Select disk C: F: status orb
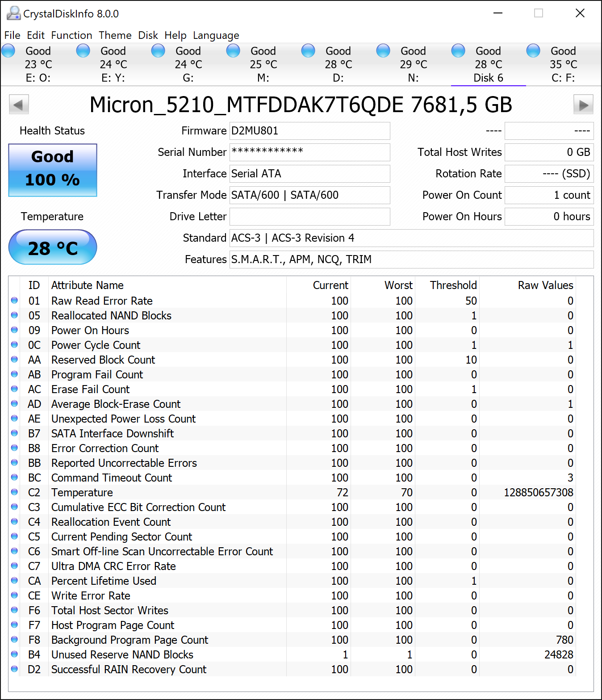The width and height of the screenshot is (602, 700). click(x=533, y=51)
